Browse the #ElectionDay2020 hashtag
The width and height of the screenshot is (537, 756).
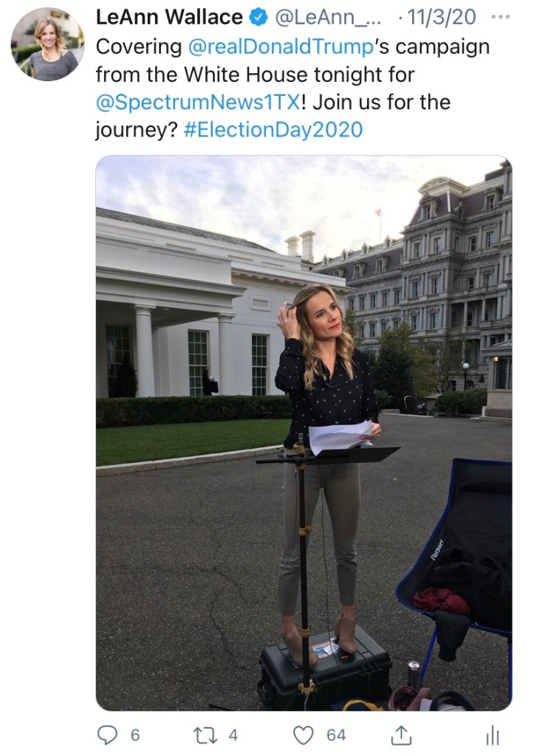[273, 130]
